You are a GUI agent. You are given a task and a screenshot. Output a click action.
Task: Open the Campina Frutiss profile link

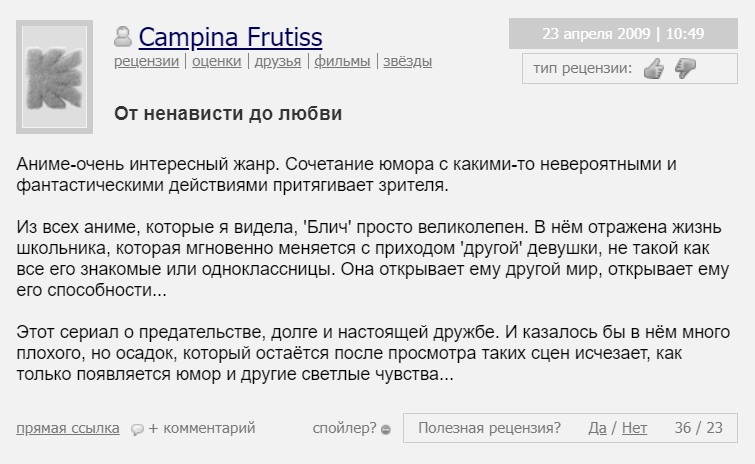(x=230, y=38)
